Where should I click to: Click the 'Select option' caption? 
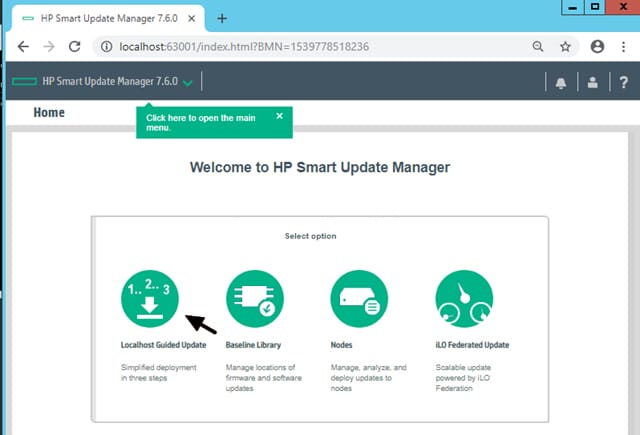(311, 236)
